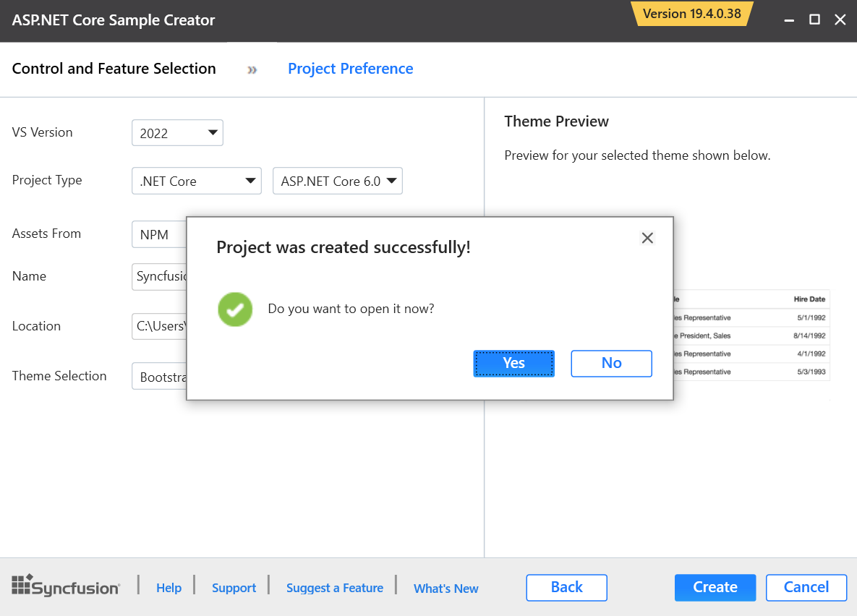This screenshot has height=616, width=857.
Task: Maximize the Sample Creator window
Action: [814, 20]
